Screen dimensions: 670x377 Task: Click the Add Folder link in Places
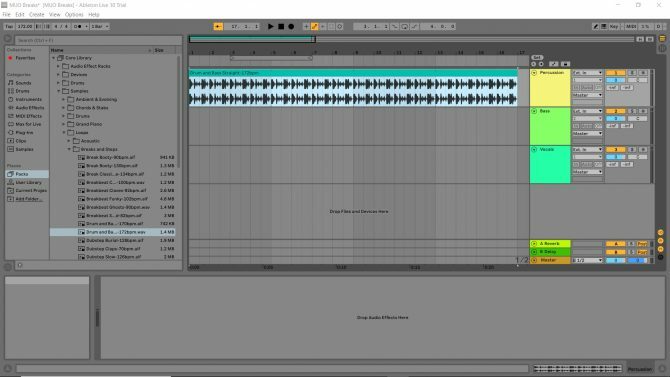[x=27, y=199]
